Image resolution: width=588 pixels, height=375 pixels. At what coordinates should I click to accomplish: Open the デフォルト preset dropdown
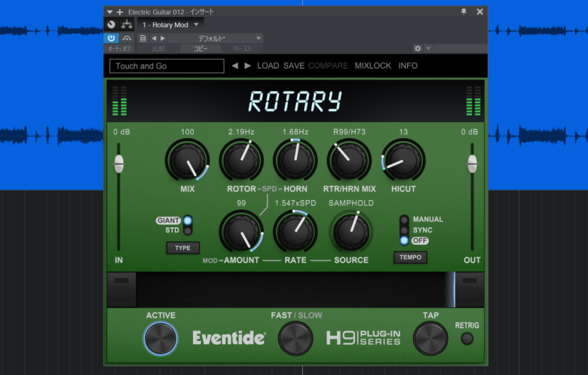(216, 38)
